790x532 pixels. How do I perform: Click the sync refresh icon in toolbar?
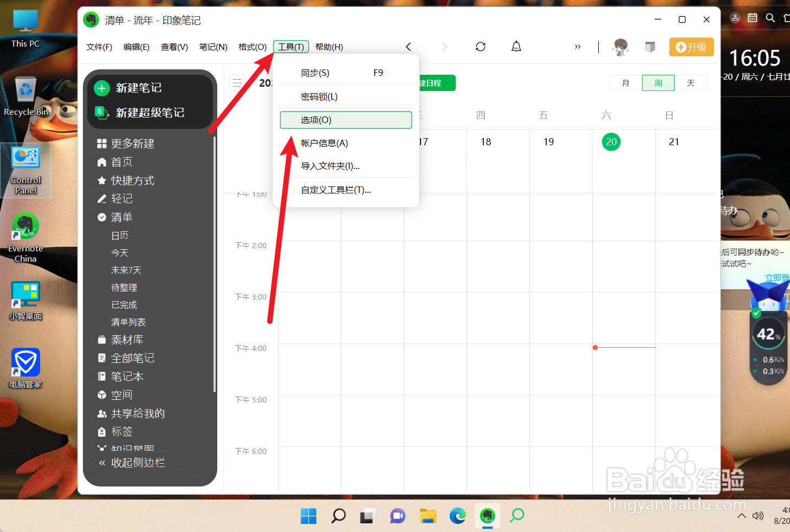[x=481, y=47]
